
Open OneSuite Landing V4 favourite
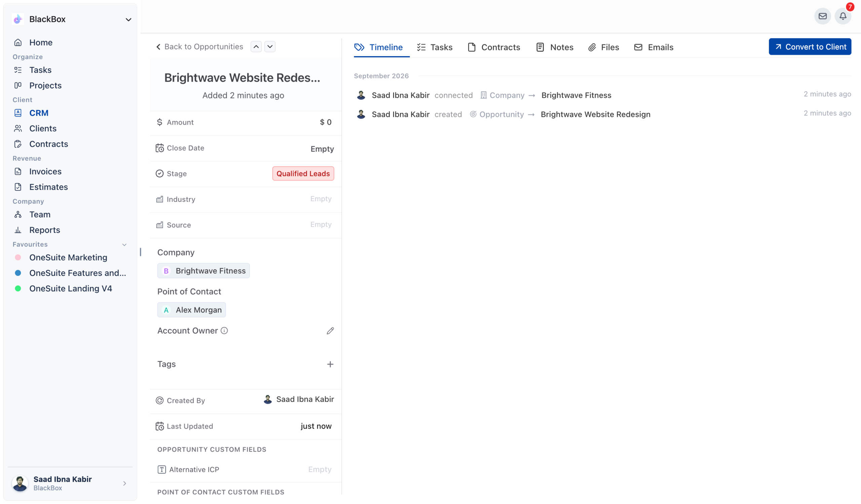(x=70, y=288)
